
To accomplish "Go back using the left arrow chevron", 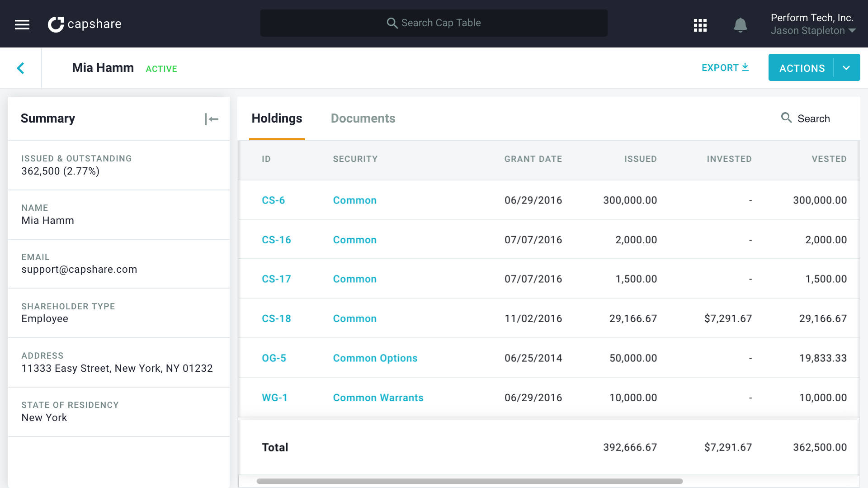I will pos(20,68).
